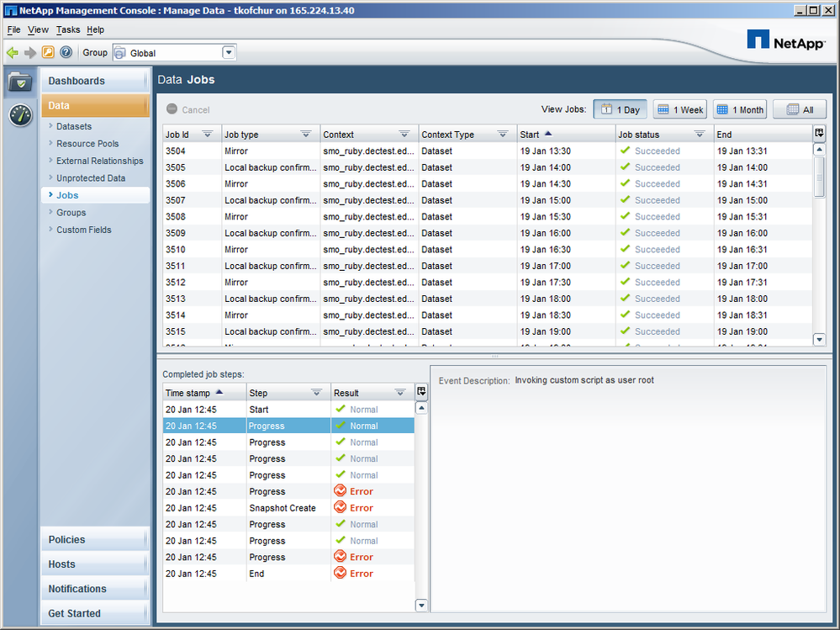Open the Job type column filter dropdown
Viewport: 840px width, 630px height.
click(306, 135)
